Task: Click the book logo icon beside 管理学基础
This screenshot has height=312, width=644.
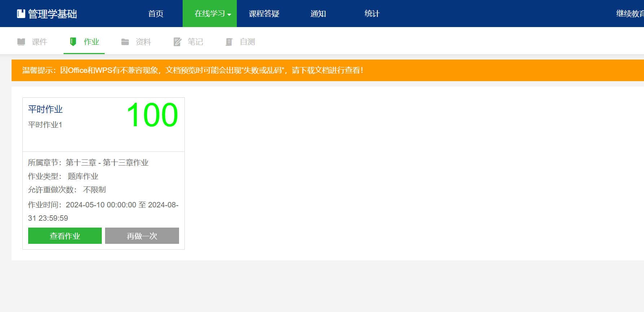Action: click(21, 14)
